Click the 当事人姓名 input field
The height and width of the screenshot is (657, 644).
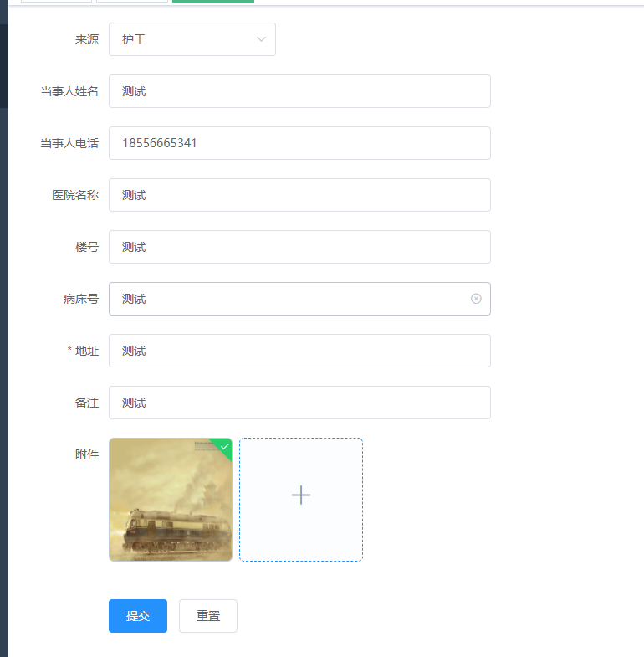(299, 91)
